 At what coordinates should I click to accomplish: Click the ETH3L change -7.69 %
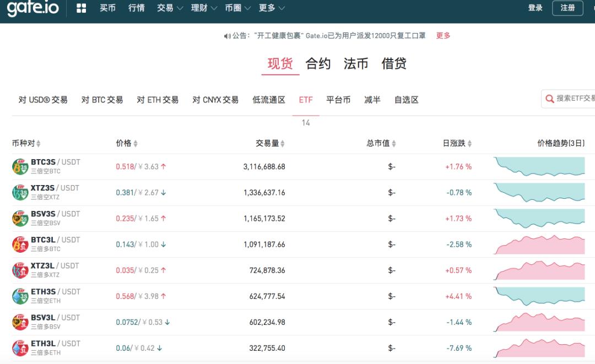(x=459, y=348)
